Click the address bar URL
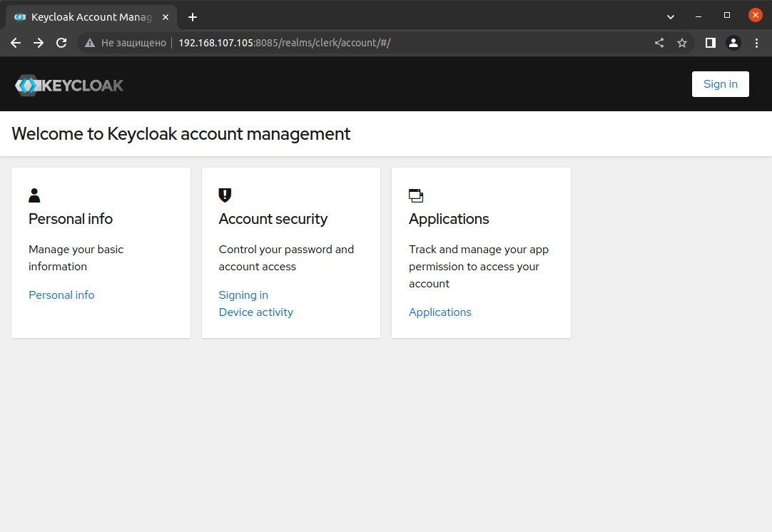772x532 pixels. 285,43
